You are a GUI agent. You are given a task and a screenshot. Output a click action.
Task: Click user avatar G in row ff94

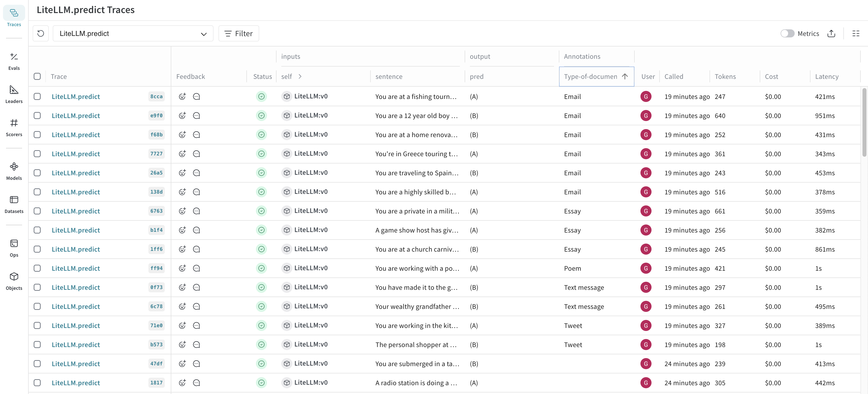click(x=646, y=268)
